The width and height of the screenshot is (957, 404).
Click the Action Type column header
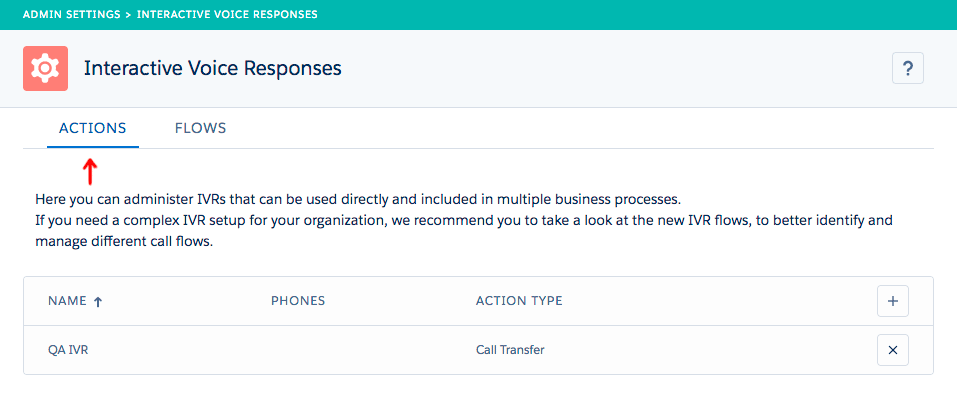[519, 301]
